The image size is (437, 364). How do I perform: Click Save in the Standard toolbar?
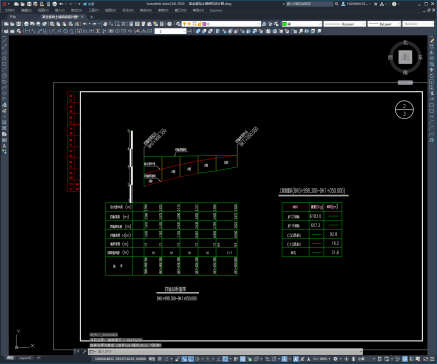pos(18,24)
